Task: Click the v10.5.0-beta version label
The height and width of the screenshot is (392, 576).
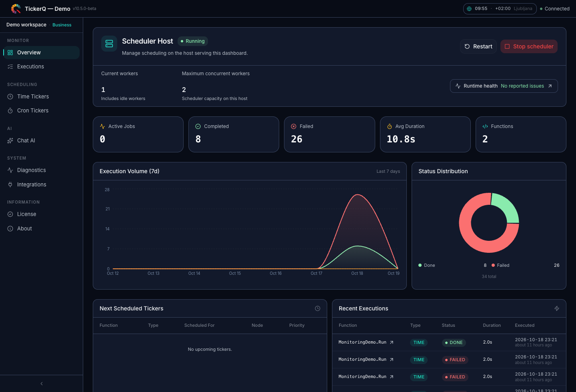Action: pos(84,8)
